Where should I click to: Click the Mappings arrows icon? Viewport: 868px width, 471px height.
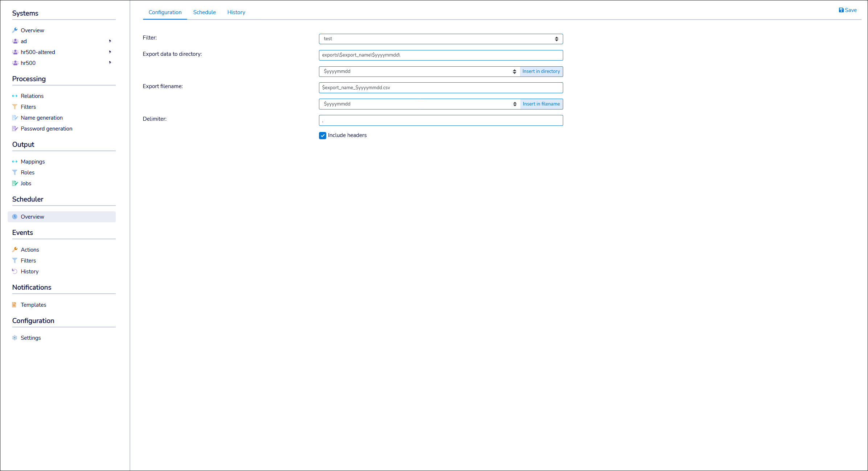(x=15, y=162)
